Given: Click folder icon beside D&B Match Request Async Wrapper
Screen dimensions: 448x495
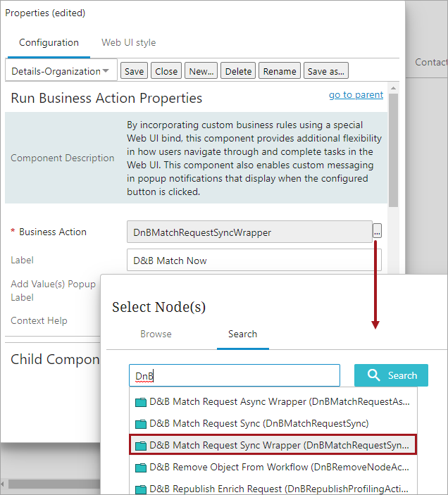Looking at the screenshot, I should [x=141, y=402].
